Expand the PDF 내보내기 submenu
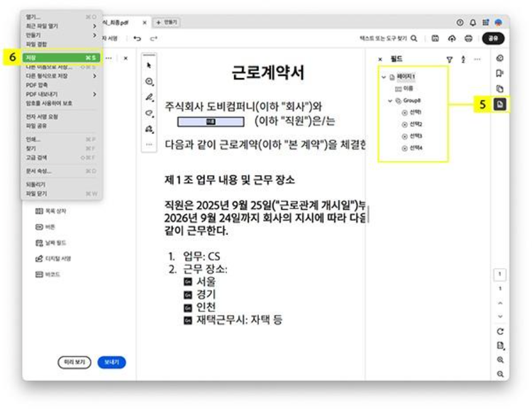This screenshot has height=410, width=532. click(x=94, y=94)
